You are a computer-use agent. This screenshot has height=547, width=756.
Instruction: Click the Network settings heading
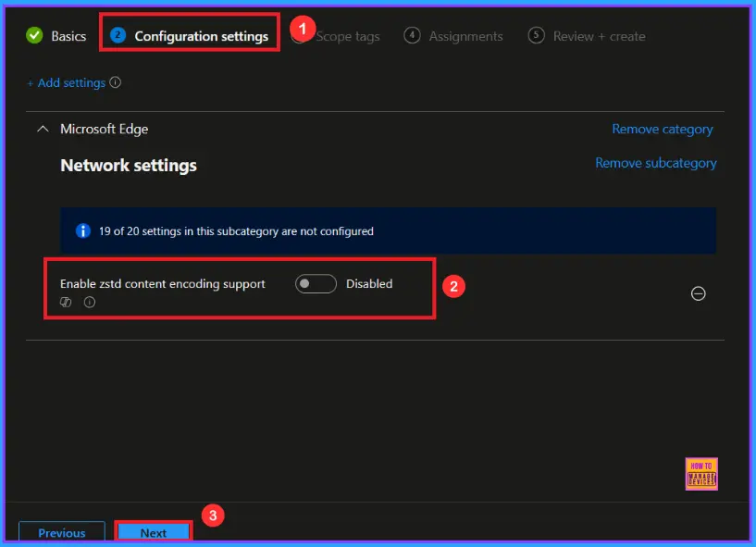[x=129, y=165]
